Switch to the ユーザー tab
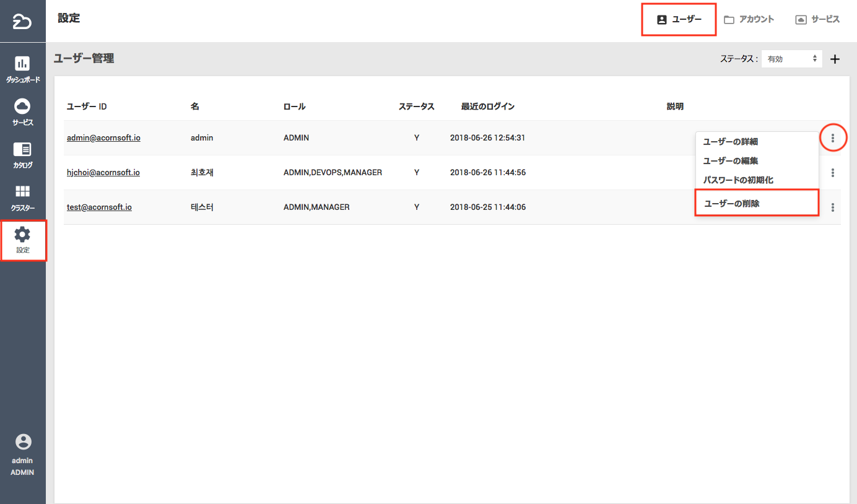 [679, 20]
